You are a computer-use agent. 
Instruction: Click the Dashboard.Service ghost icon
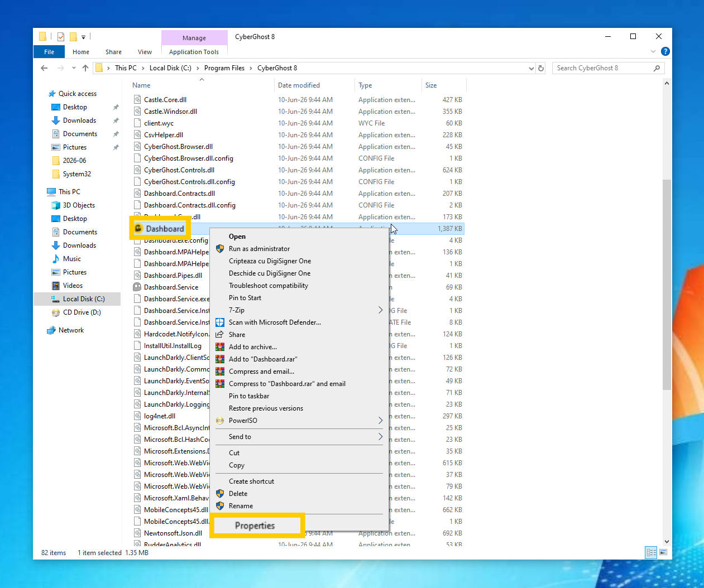click(137, 287)
